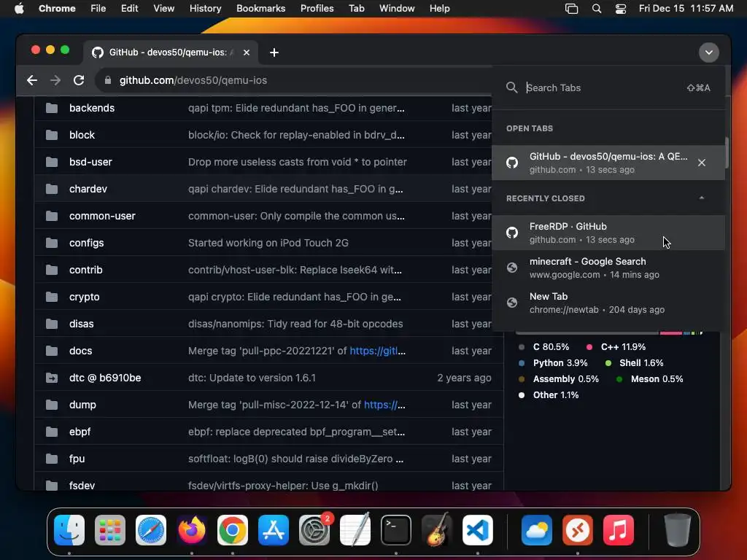Open Visual Studio Code from the dock
The image size is (747, 560).
(x=477, y=530)
